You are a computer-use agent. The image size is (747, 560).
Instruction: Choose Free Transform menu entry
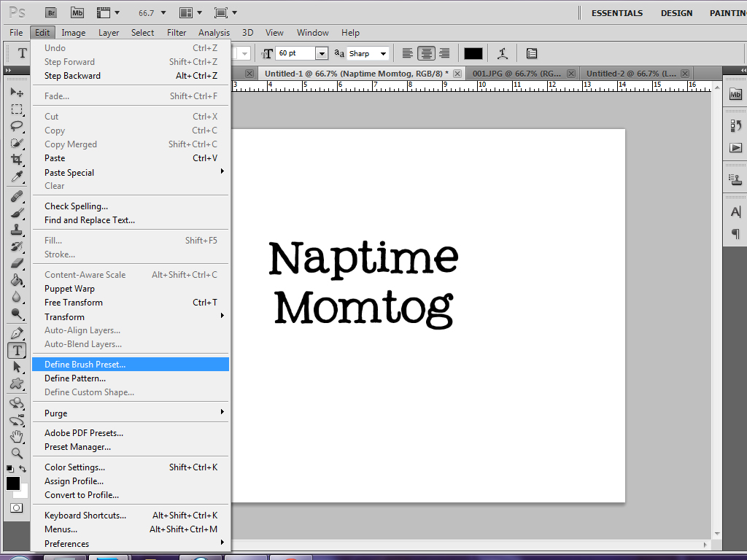(x=131, y=303)
